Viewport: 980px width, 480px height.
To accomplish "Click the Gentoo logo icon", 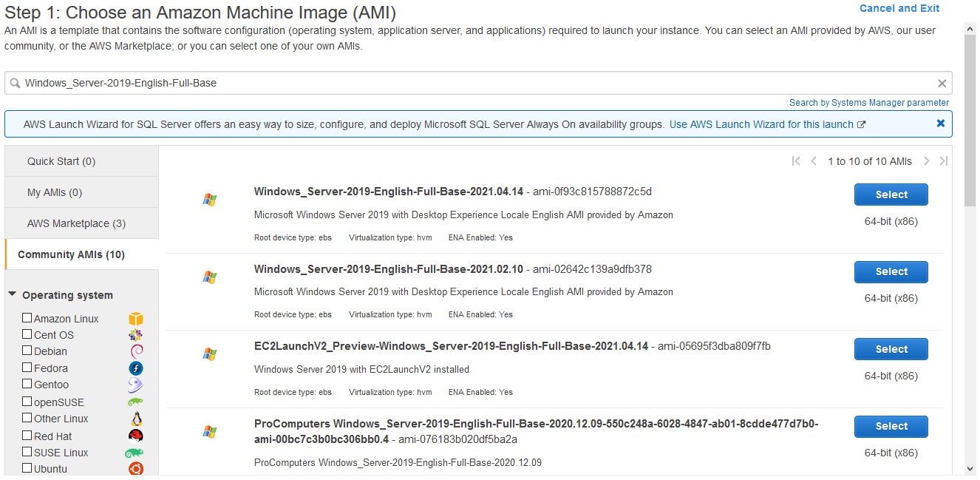I will point(136,385).
